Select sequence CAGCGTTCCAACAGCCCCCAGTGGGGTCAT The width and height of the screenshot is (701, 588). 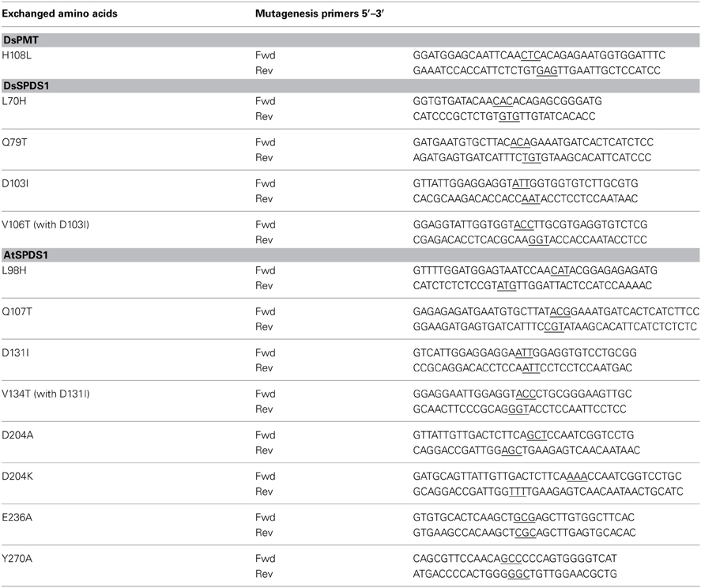[515, 559]
